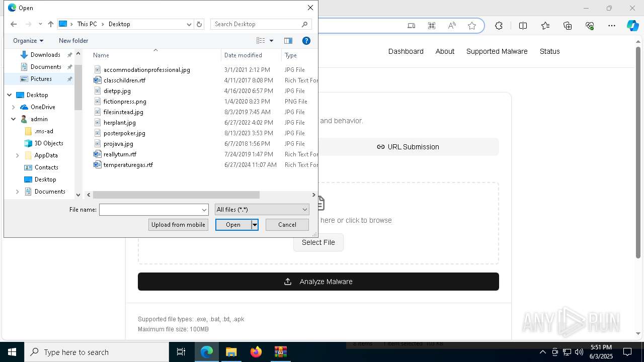
Task: Switch to the URL Submission tab
Action: pyautogui.click(x=408, y=147)
